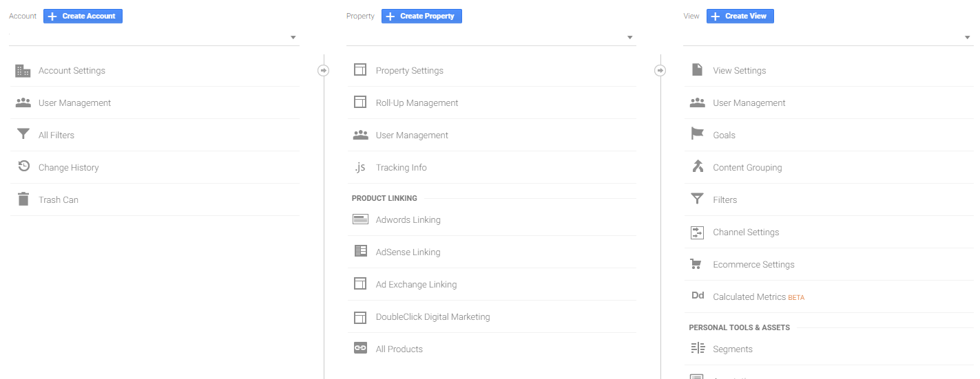Click the Content Grouping icon
Image resolution: width=980 pixels, height=379 pixels.
697,166
